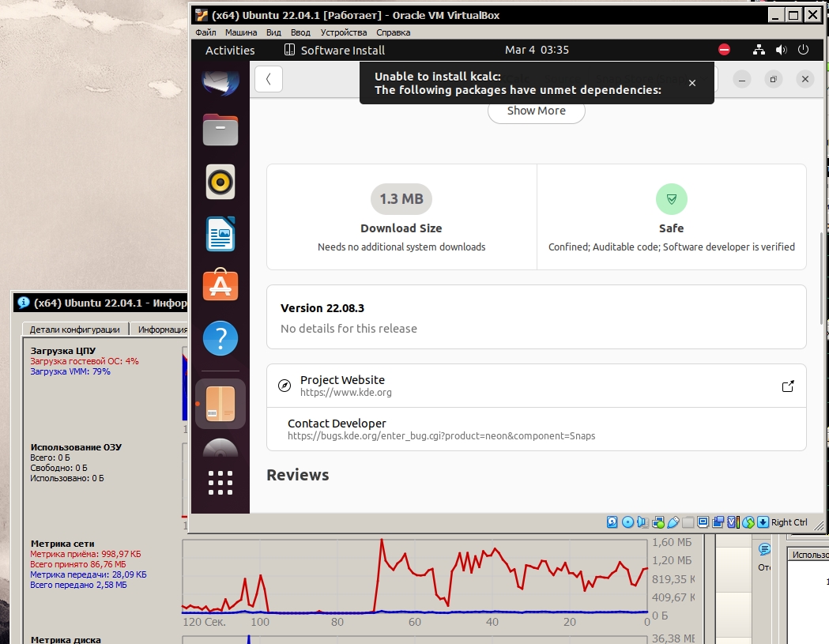Screen dimensions: 829x644
Task: Open Машина menu in VirtualBox
Action: [x=241, y=32]
